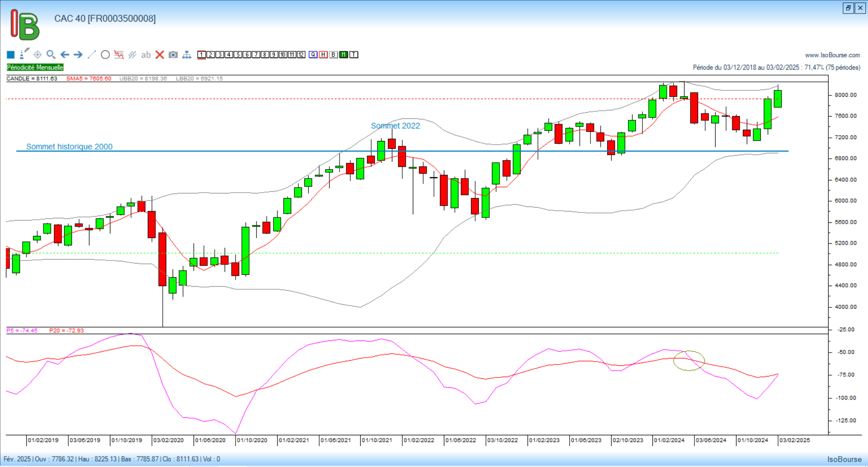Image resolution: width=868 pixels, height=467 pixels.
Task: Click the blue square tool icon
Action: (11, 55)
